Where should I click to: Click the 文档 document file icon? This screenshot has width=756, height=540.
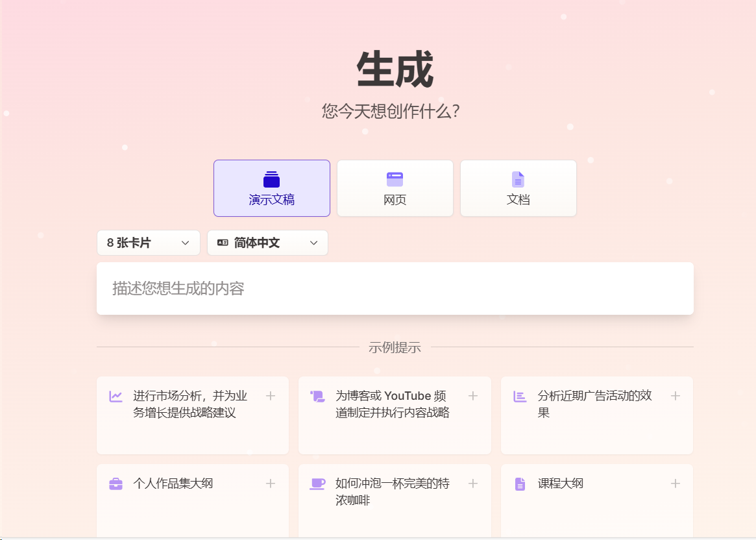click(518, 178)
